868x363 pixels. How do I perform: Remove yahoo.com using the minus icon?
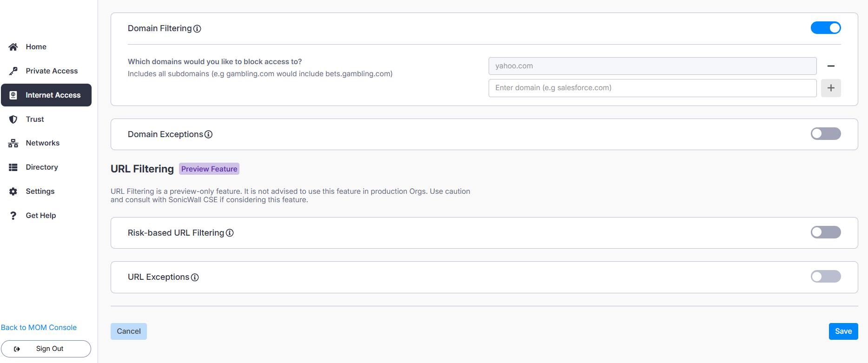(831, 66)
